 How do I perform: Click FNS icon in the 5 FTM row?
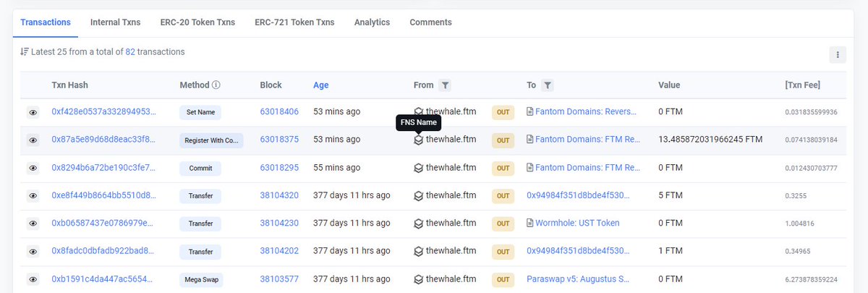click(418, 195)
